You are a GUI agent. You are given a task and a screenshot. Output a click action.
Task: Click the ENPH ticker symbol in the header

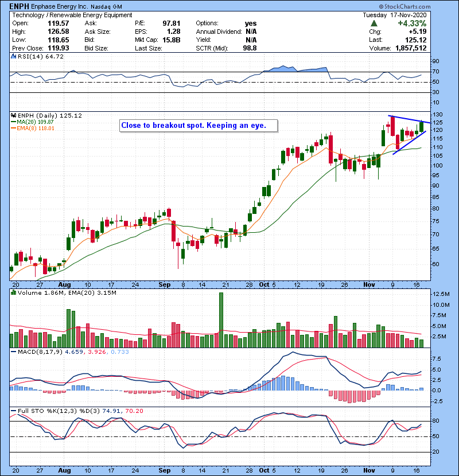pyautogui.click(x=19, y=6)
